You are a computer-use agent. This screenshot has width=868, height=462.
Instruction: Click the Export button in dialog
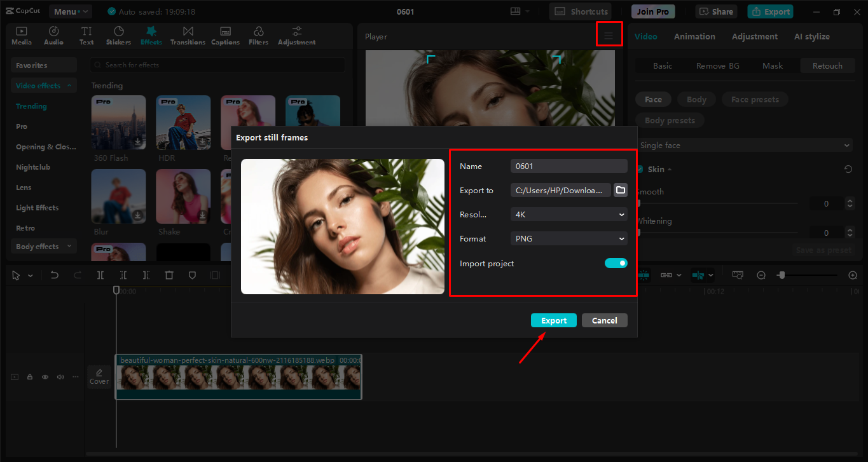553,320
